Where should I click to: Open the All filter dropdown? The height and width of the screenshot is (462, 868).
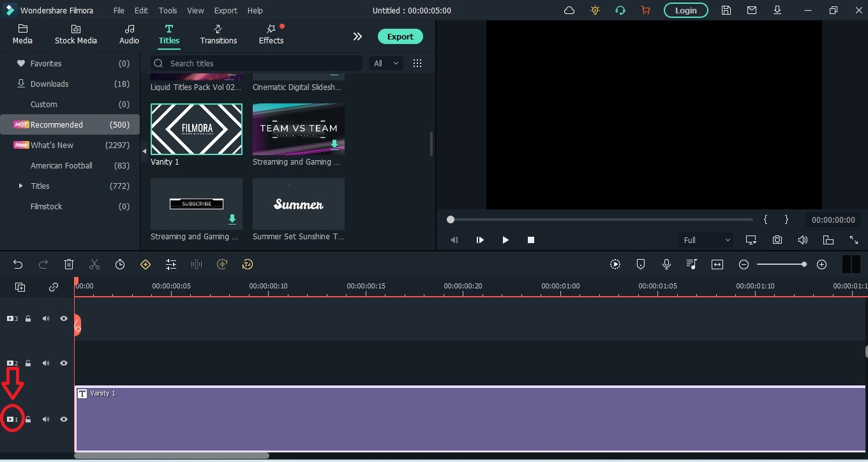(x=386, y=63)
